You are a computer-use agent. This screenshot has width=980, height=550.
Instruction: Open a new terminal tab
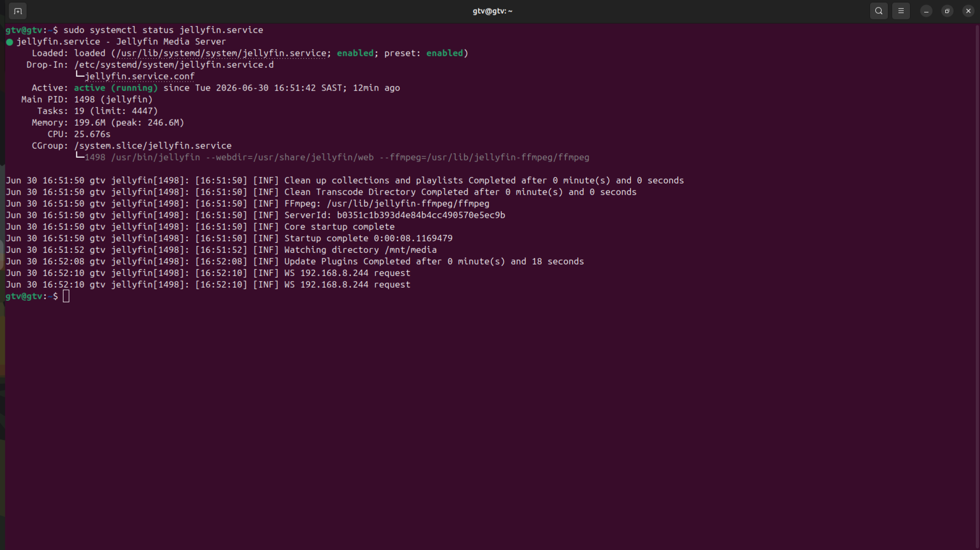click(x=17, y=11)
